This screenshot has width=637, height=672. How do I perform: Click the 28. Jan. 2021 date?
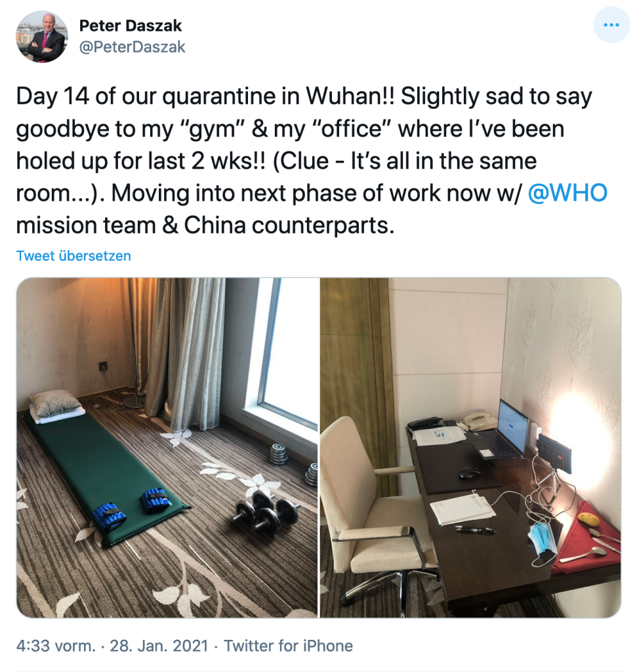[159, 646]
